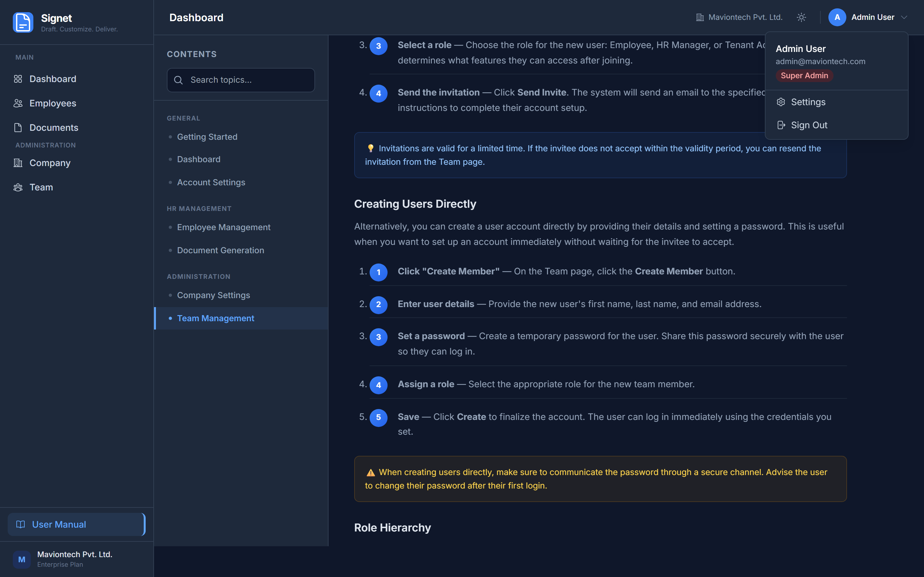Open Settings from the user menu
The width and height of the screenshot is (924, 577).
pos(808,102)
